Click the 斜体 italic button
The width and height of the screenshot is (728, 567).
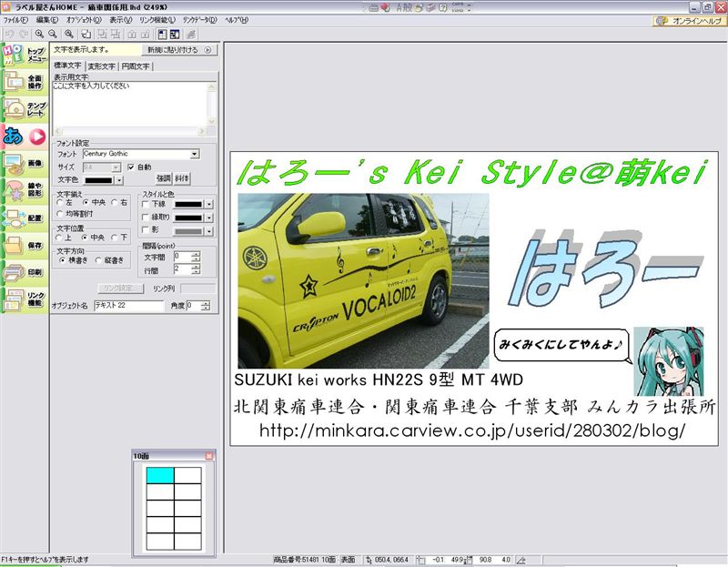(181, 178)
